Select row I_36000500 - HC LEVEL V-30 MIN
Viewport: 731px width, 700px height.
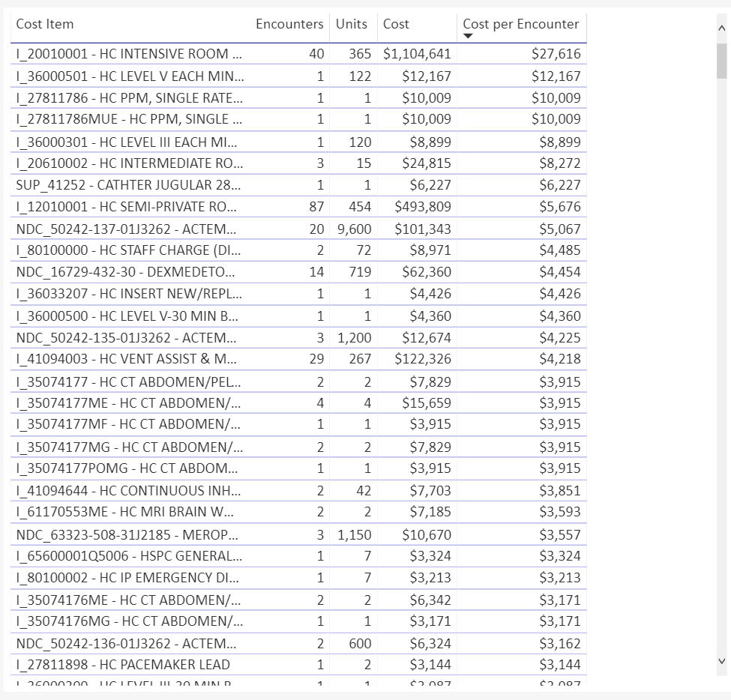coord(298,316)
